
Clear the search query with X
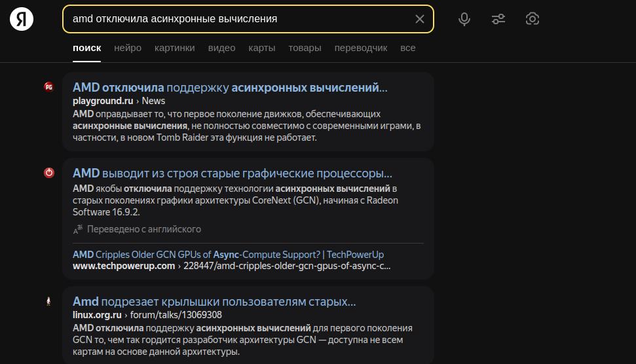click(420, 19)
